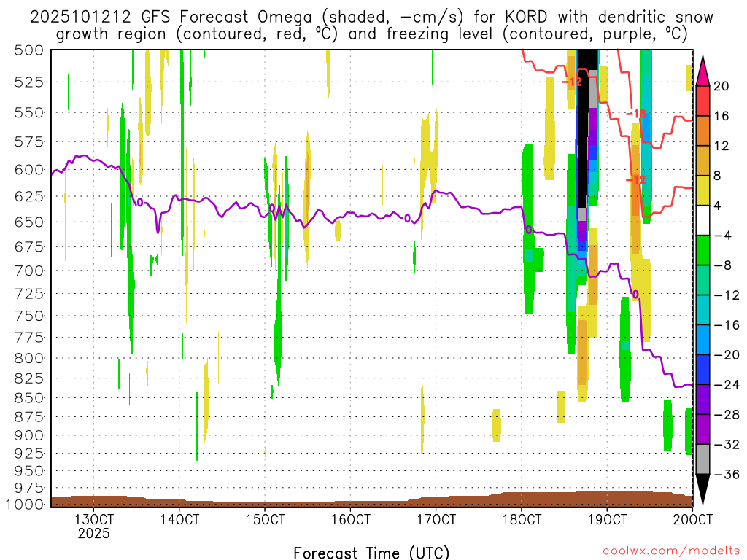Click the 625 pressure axis label

[28, 196]
